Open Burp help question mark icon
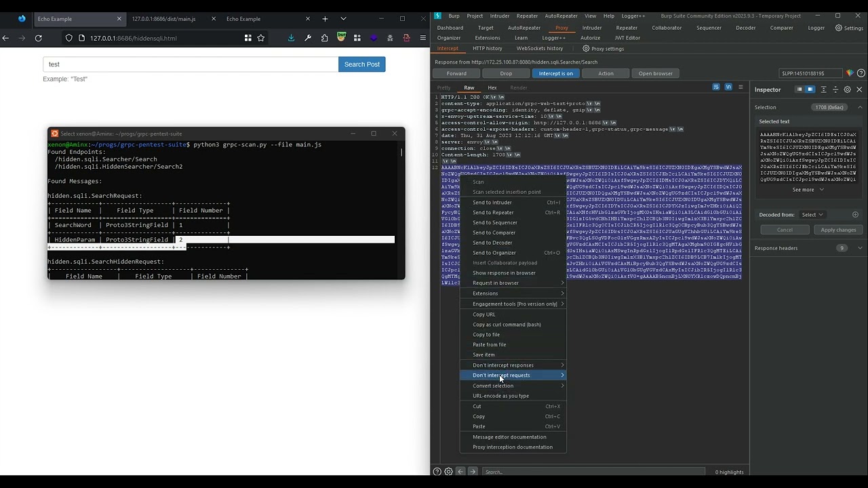Image resolution: width=868 pixels, height=488 pixels. click(x=861, y=73)
